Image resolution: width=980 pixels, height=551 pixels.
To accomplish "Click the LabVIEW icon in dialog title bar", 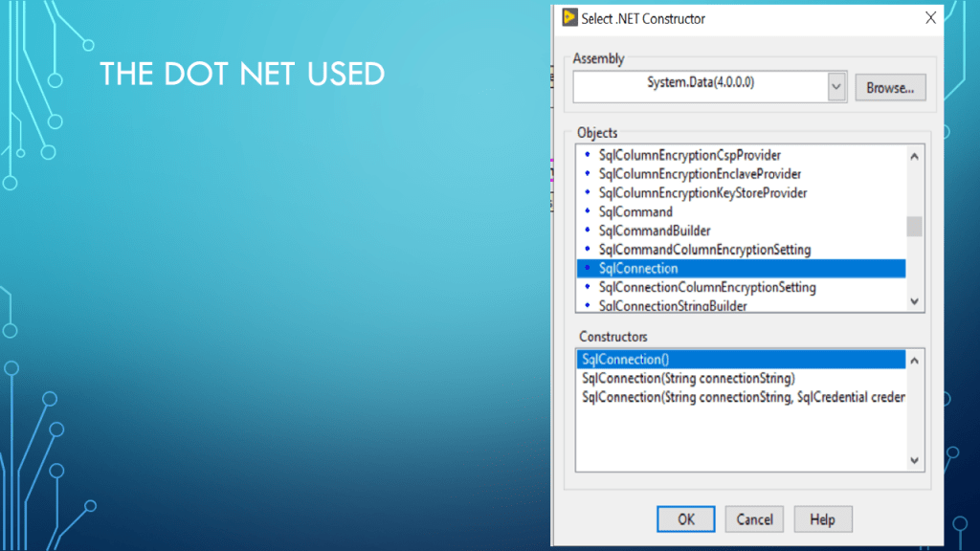I will [x=569, y=18].
